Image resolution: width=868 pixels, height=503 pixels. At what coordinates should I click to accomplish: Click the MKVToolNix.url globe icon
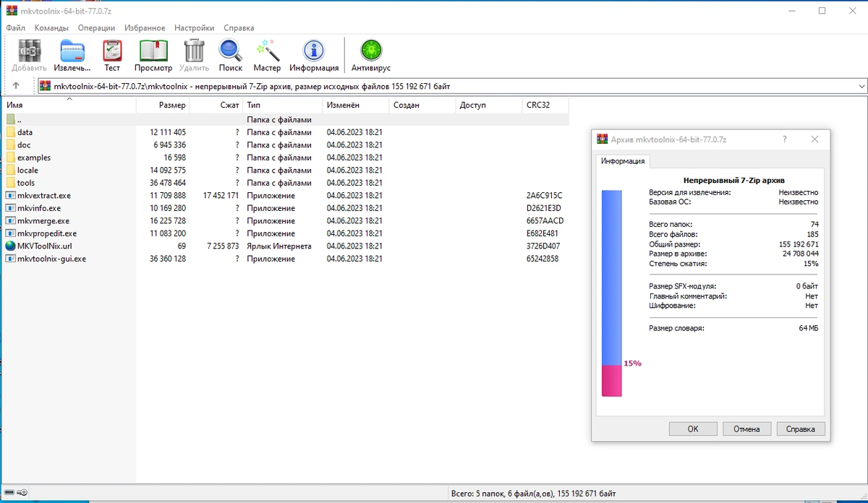pos(10,246)
